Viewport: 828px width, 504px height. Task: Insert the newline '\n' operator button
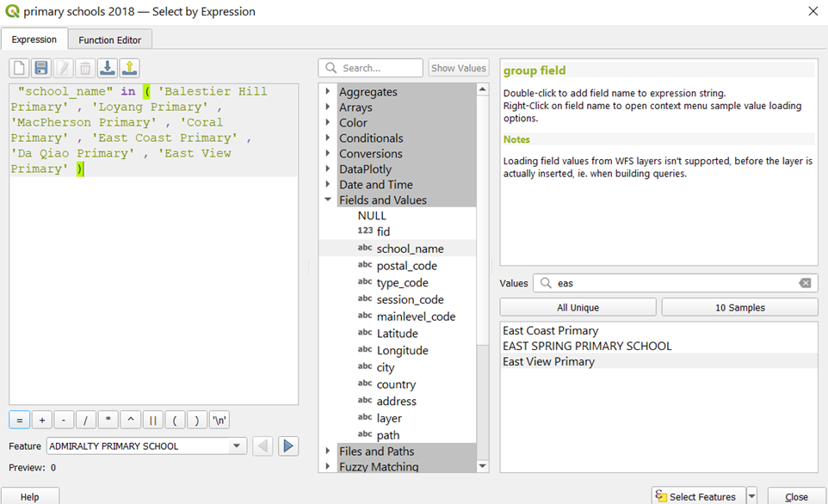pos(219,420)
